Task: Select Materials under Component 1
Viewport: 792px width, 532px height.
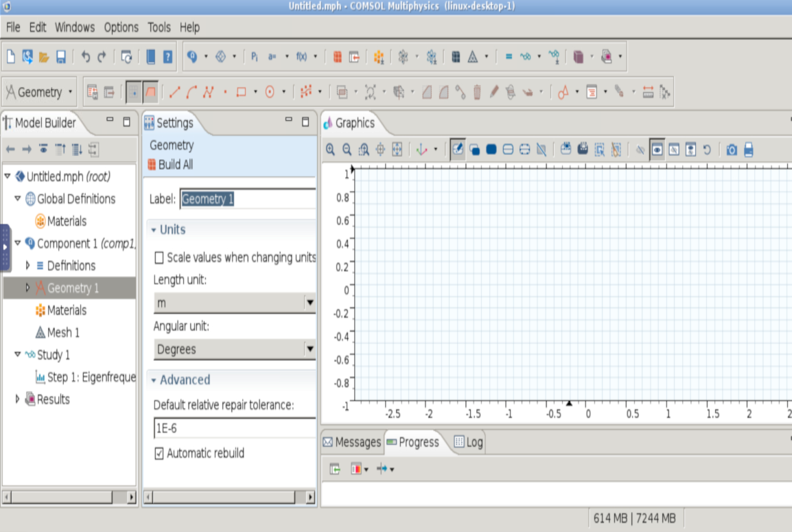Action: (60, 310)
